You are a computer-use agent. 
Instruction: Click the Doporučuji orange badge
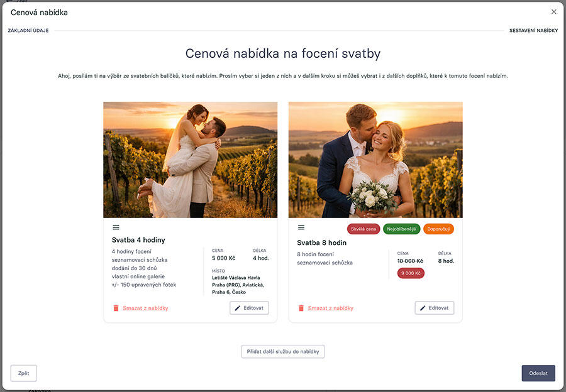(x=438, y=229)
